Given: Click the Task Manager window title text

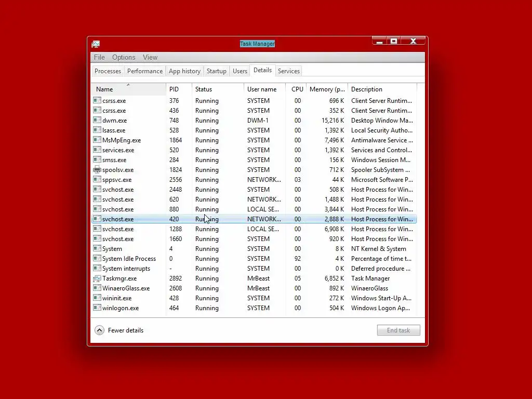Looking at the screenshot, I should 257,44.
